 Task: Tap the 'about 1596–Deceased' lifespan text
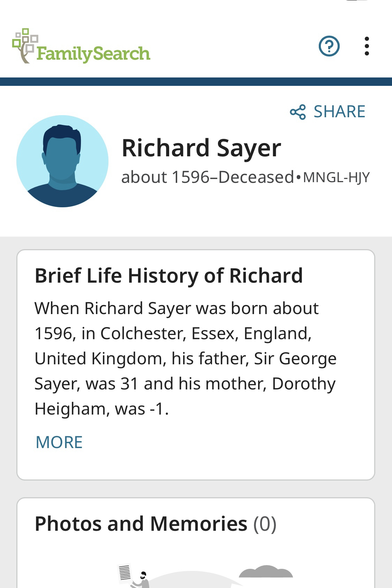(208, 177)
